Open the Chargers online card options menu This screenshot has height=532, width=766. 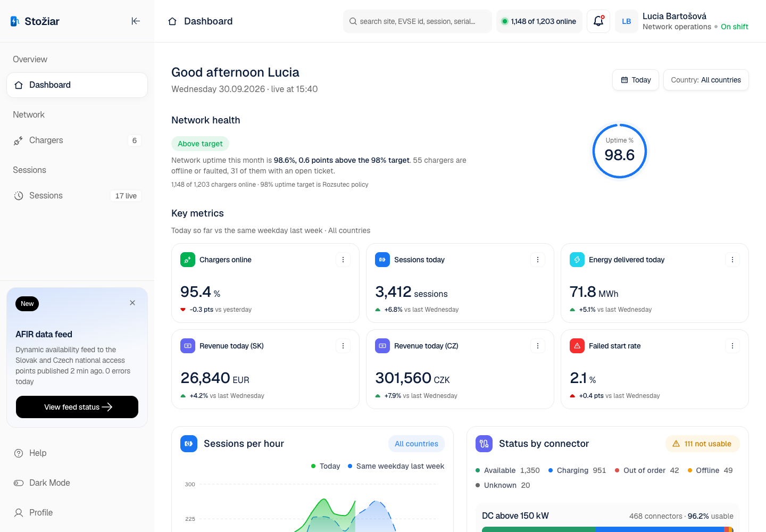[343, 260]
